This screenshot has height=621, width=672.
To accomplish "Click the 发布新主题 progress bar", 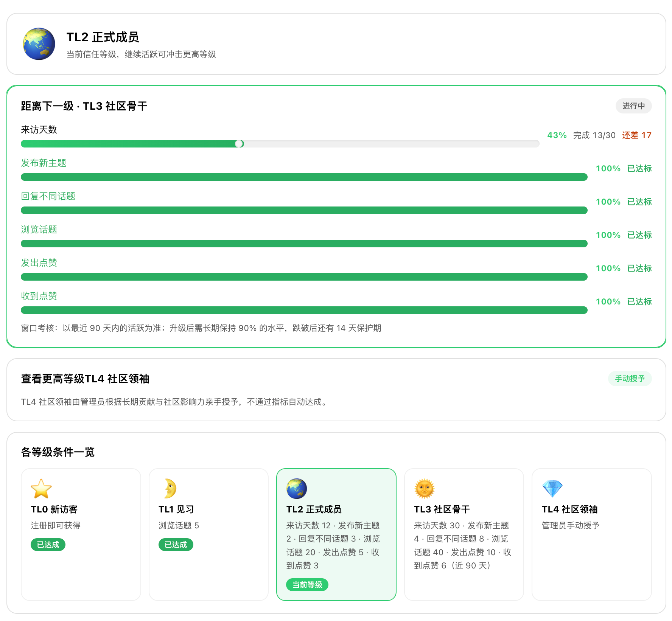I will tap(304, 177).
